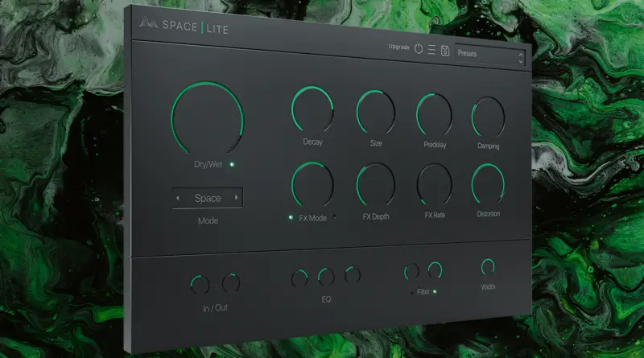Enable the right FX Mode indicator dot
644x358 pixels.
(x=334, y=216)
